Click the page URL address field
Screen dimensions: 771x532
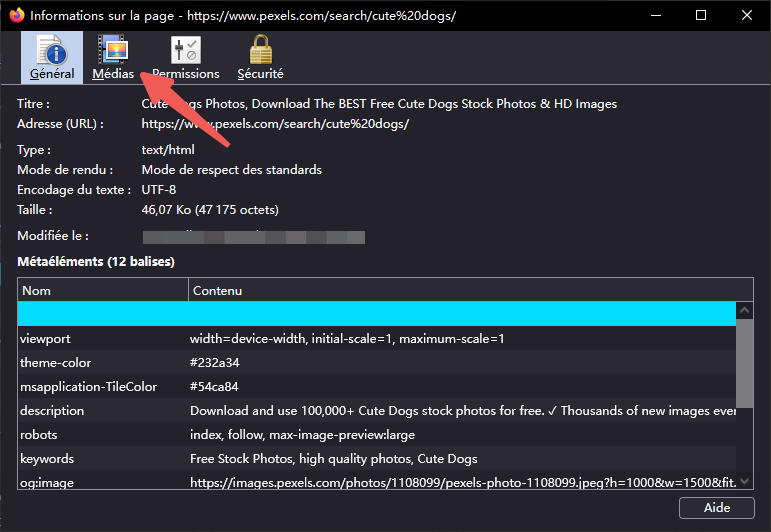pyautogui.click(x=275, y=124)
